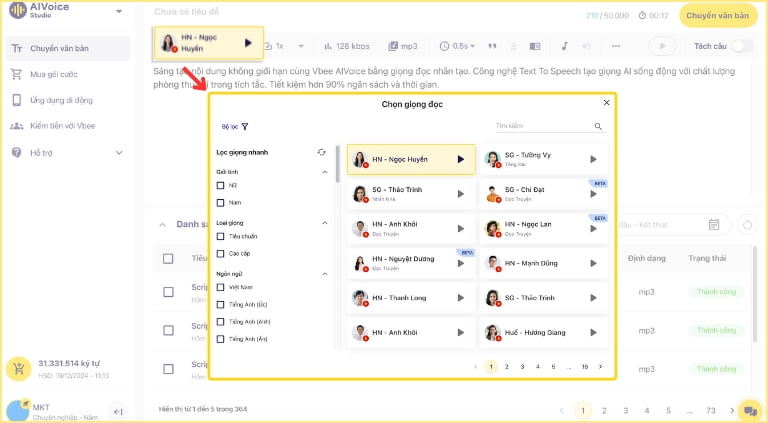The height and width of the screenshot is (423, 768).
Task: Open the music note background audio option
Action: click(564, 46)
